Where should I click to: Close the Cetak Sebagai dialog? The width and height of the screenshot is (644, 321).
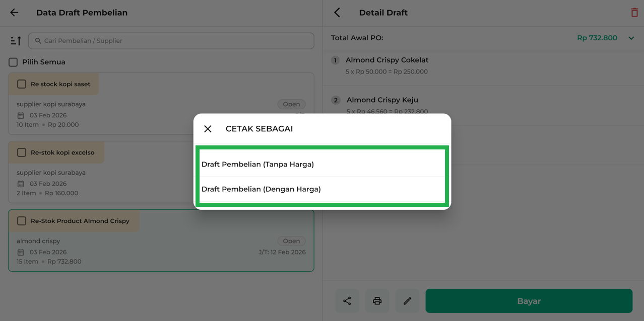[208, 129]
